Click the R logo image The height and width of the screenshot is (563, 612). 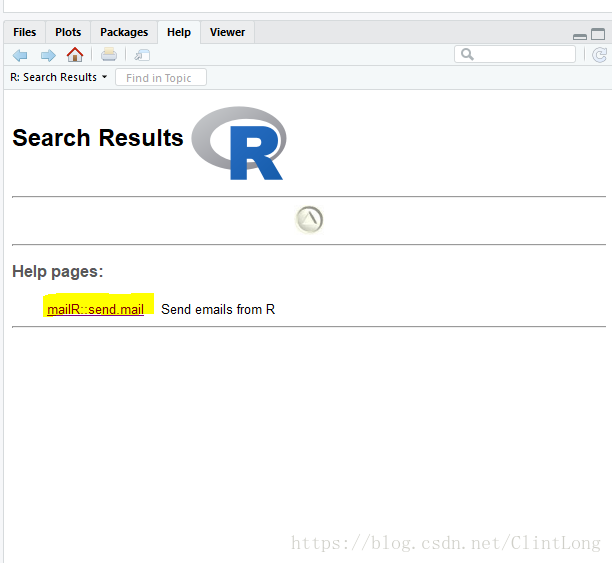pyautogui.click(x=239, y=143)
